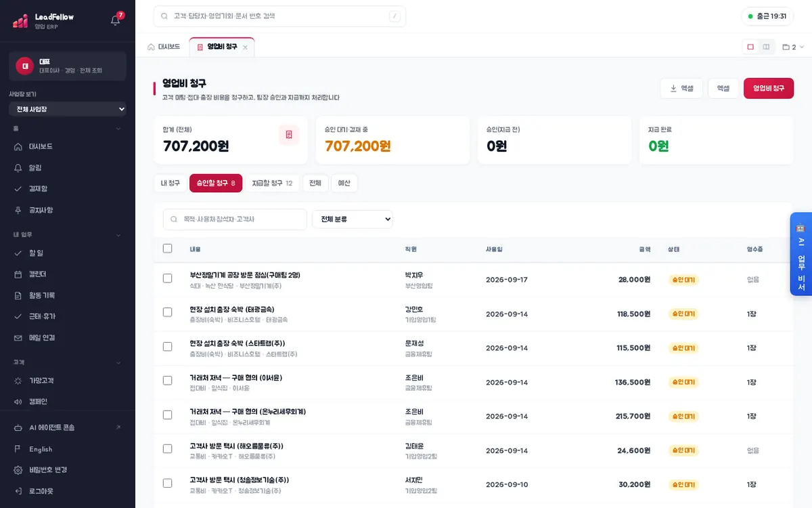
Task: Click the 사용일 column header
Action: coord(494,249)
